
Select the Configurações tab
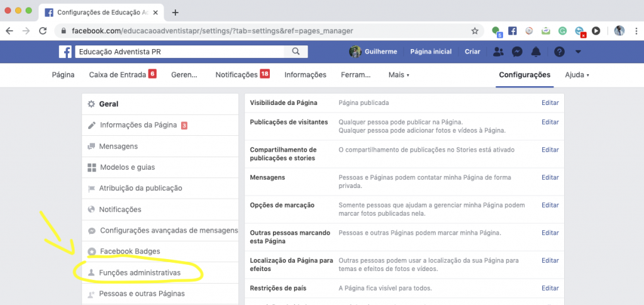(x=525, y=75)
